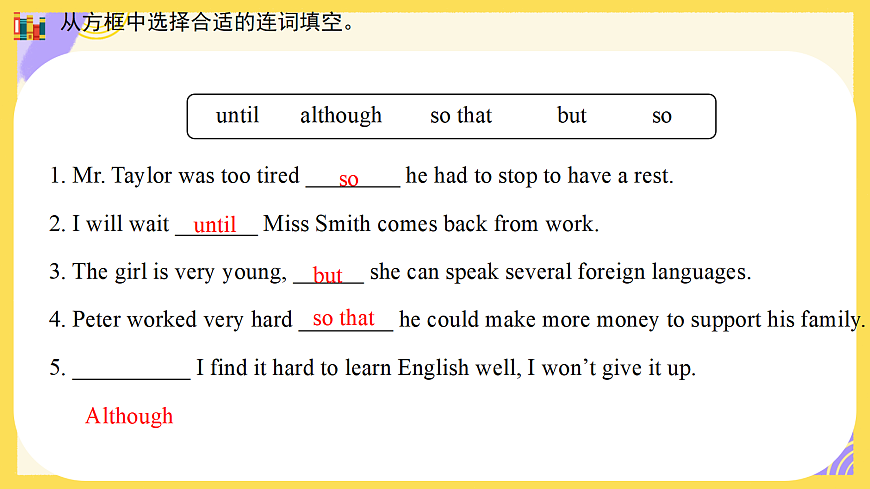Click the red "Although" answer at the bottom
Screen dimensions: 870x489
pyautogui.click(x=129, y=416)
